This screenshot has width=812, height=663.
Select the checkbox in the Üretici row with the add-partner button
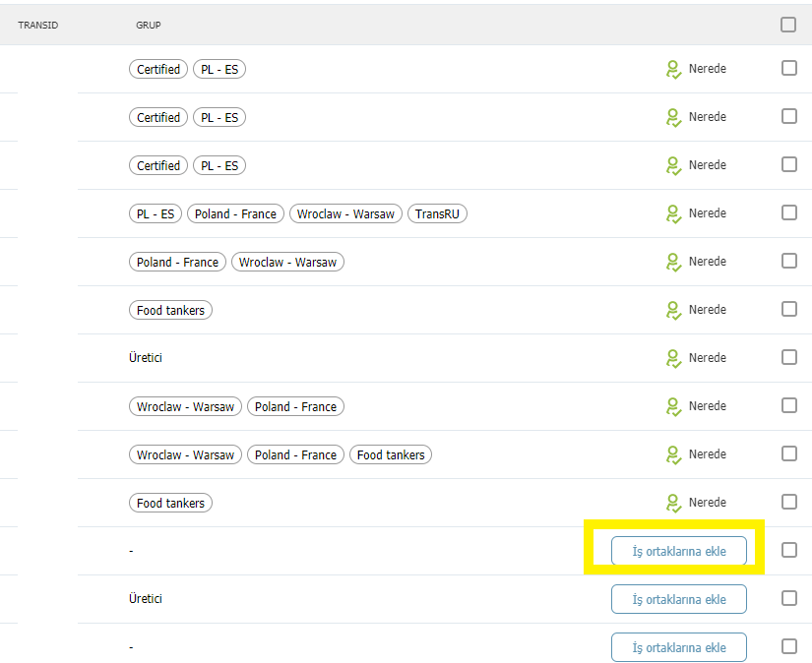[788, 598]
